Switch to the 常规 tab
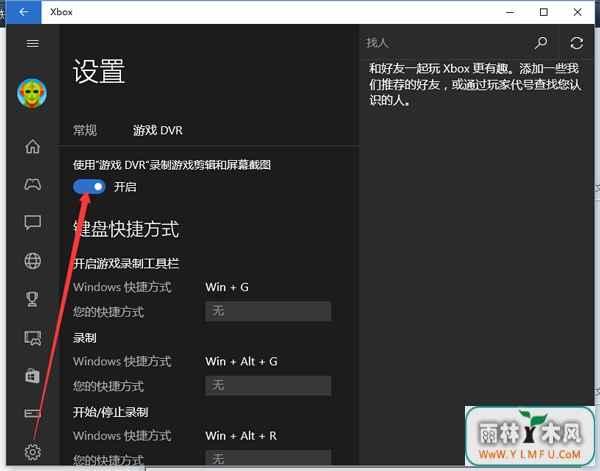Viewport: 600px width, 471px height. click(85, 130)
